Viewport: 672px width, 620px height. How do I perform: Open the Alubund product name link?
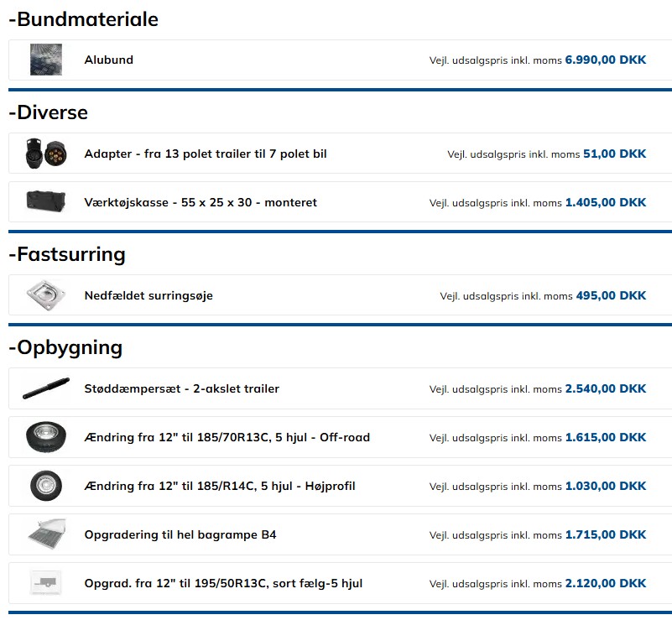click(109, 60)
